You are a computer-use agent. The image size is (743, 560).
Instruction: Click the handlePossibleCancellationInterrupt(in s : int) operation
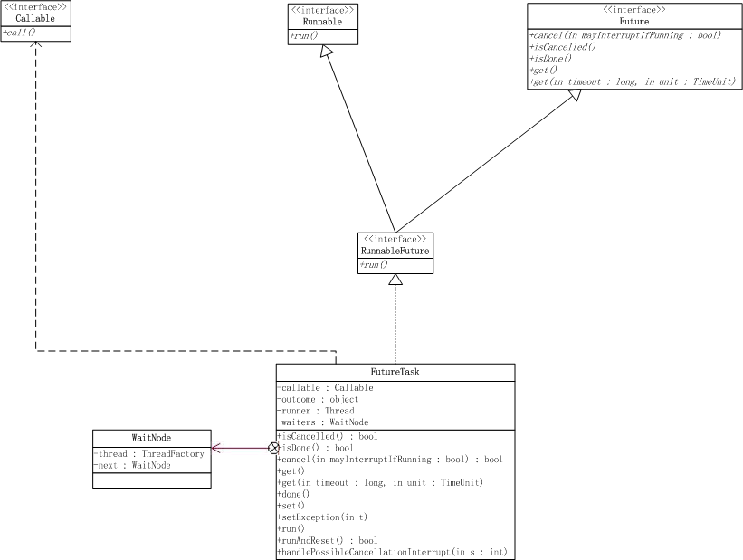[x=393, y=552]
